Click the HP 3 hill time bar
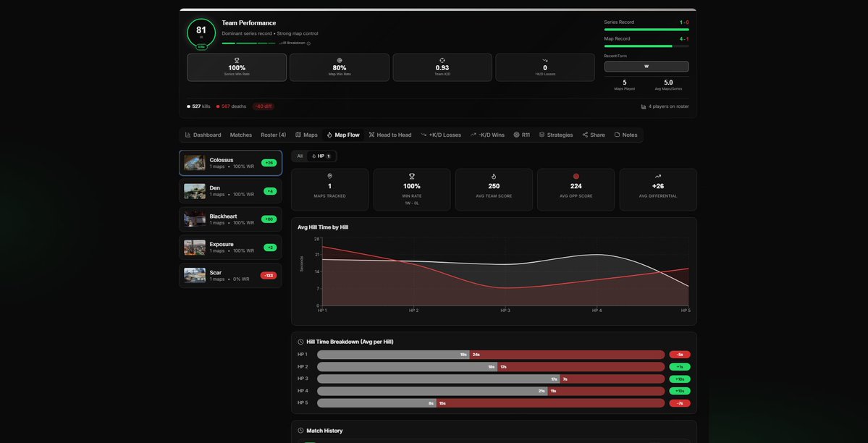This screenshot has height=443, width=868. pos(490,379)
